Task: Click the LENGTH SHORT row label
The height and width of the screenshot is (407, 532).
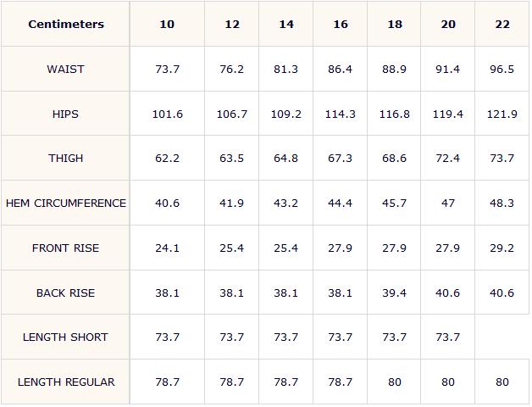Action: [x=65, y=337]
